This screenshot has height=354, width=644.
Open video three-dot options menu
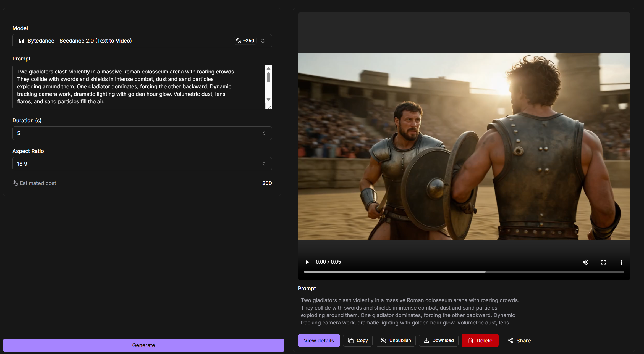pyautogui.click(x=621, y=262)
